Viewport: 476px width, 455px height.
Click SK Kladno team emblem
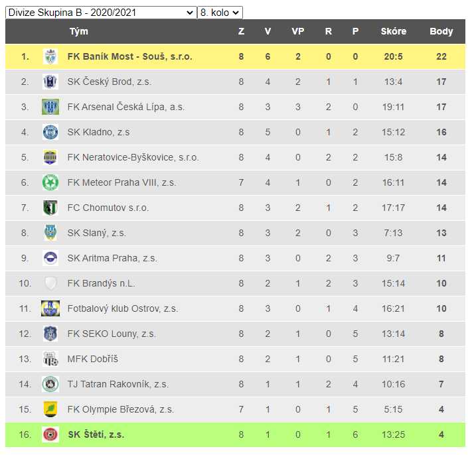click(x=50, y=132)
